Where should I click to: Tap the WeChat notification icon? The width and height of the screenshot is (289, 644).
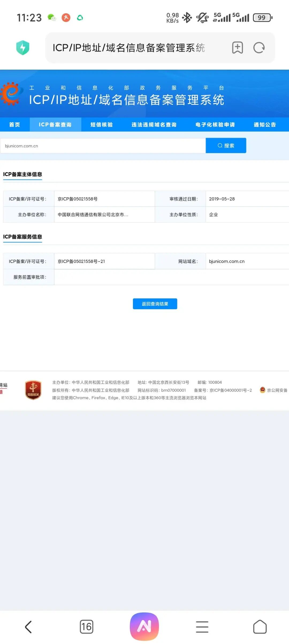[x=52, y=18]
